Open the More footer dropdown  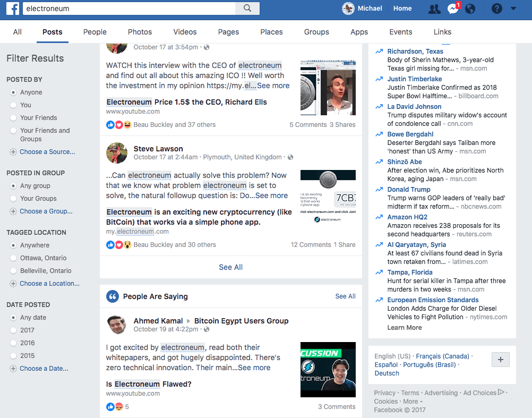(413, 402)
